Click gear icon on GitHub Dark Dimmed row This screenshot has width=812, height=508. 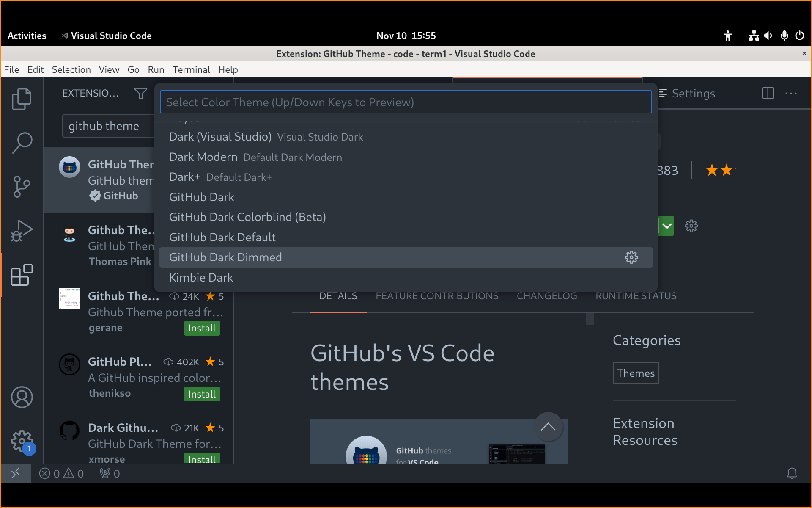(631, 257)
